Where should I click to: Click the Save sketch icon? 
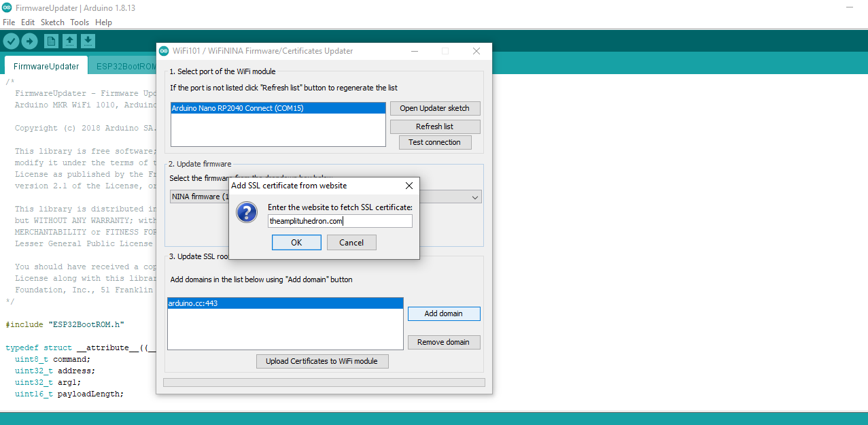tap(88, 41)
